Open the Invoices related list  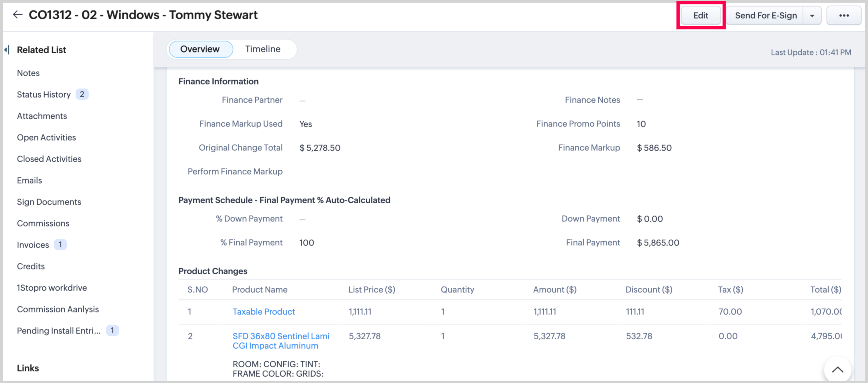33,245
